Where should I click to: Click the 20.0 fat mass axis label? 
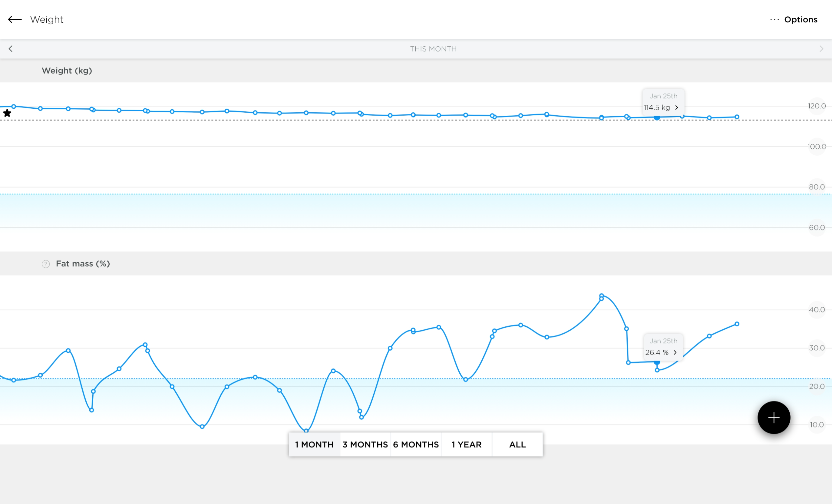817,386
